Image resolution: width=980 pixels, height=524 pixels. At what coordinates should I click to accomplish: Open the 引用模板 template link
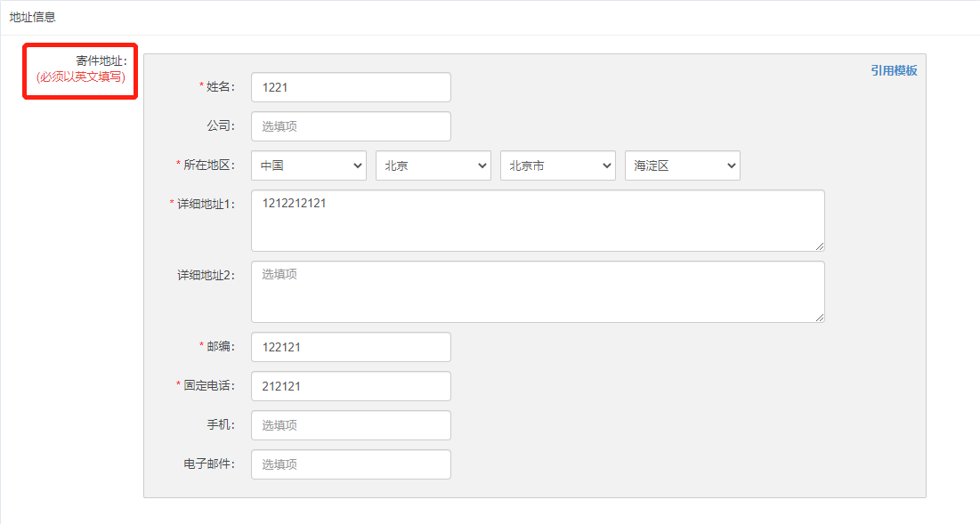pos(894,70)
